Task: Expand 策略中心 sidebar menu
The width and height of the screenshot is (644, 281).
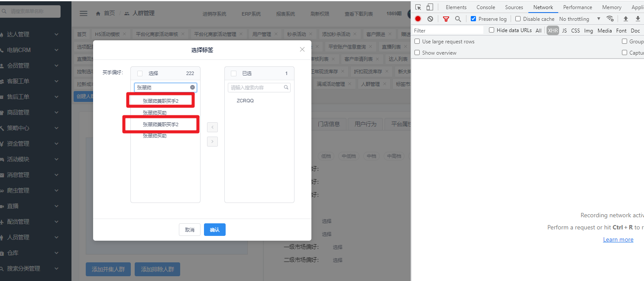Action: pyautogui.click(x=36, y=128)
